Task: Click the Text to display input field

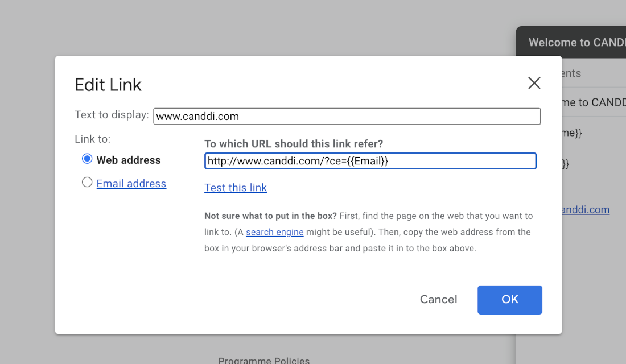Action: pyautogui.click(x=347, y=116)
